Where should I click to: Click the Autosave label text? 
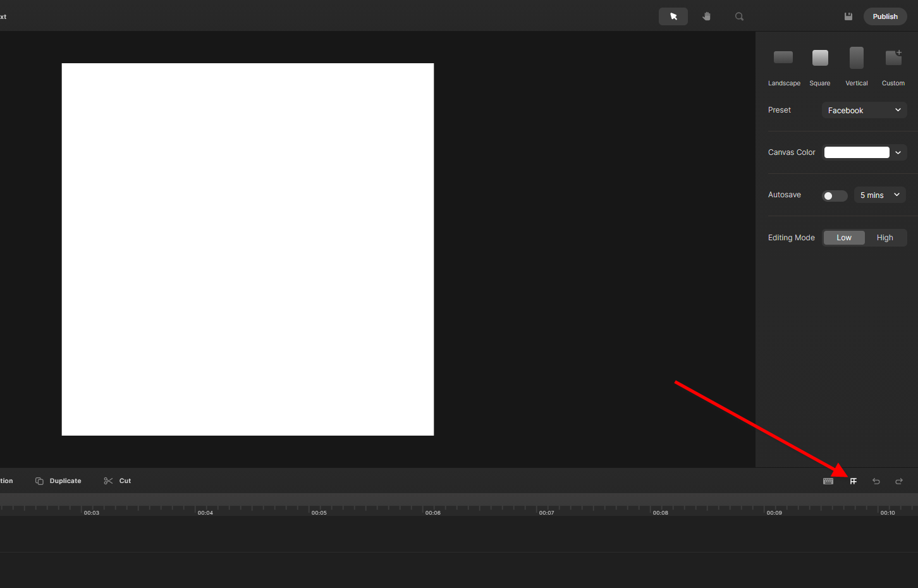click(x=785, y=195)
